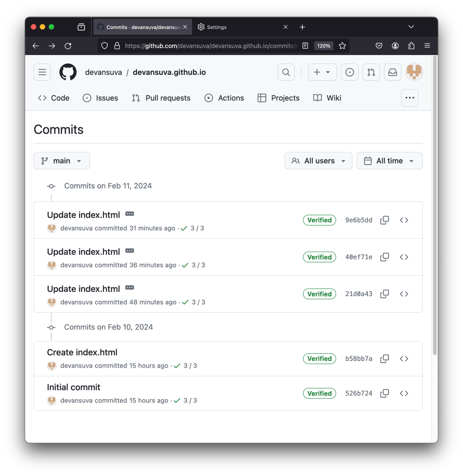This screenshot has height=476, width=463.
Task: Open Update index.html commit 48 minutes ago
Action: point(83,289)
